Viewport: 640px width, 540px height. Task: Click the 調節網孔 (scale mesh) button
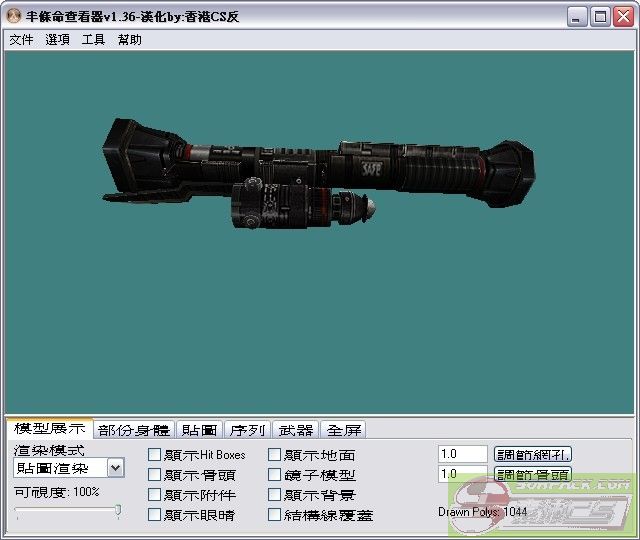pyautogui.click(x=532, y=454)
